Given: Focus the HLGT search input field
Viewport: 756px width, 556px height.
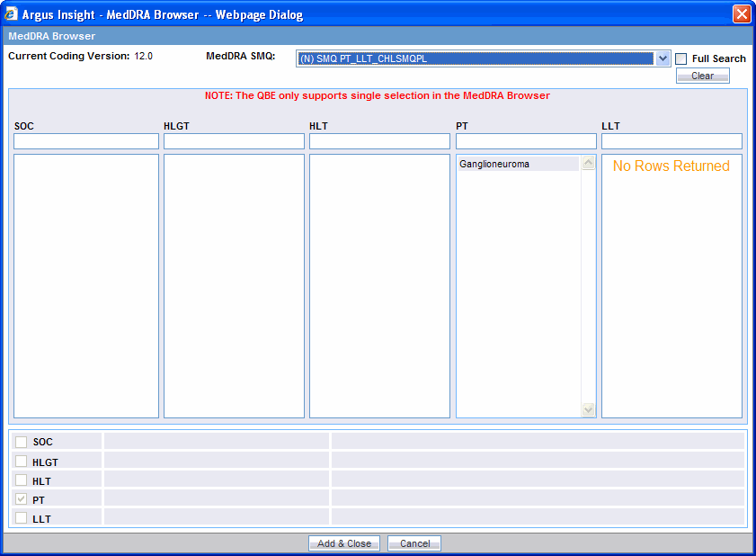Looking at the screenshot, I should click(234, 141).
